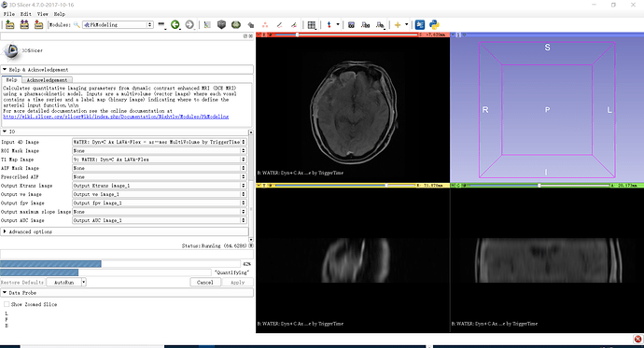Open the Models module icon

(x=236, y=25)
